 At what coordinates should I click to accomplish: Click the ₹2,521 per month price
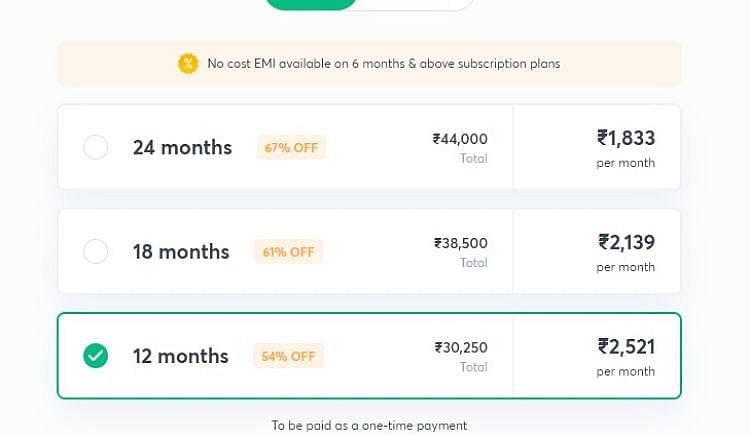tap(627, 346)
